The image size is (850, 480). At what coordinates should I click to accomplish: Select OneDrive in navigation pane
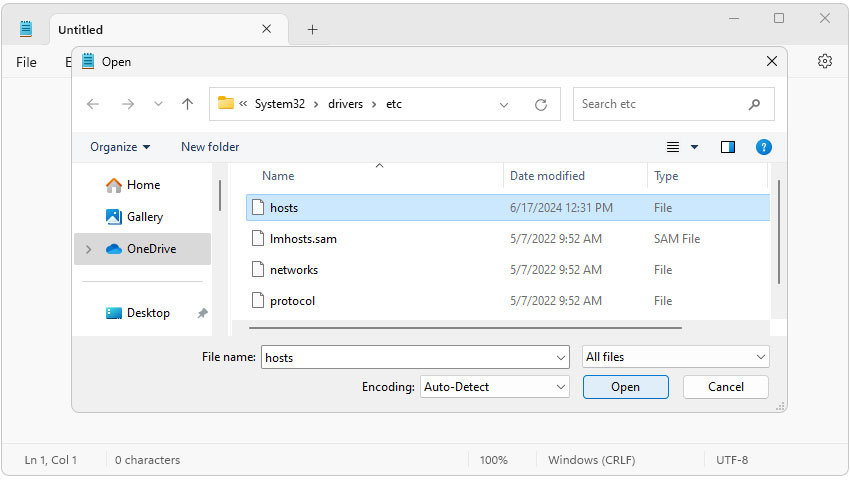(x=143, y=249)
